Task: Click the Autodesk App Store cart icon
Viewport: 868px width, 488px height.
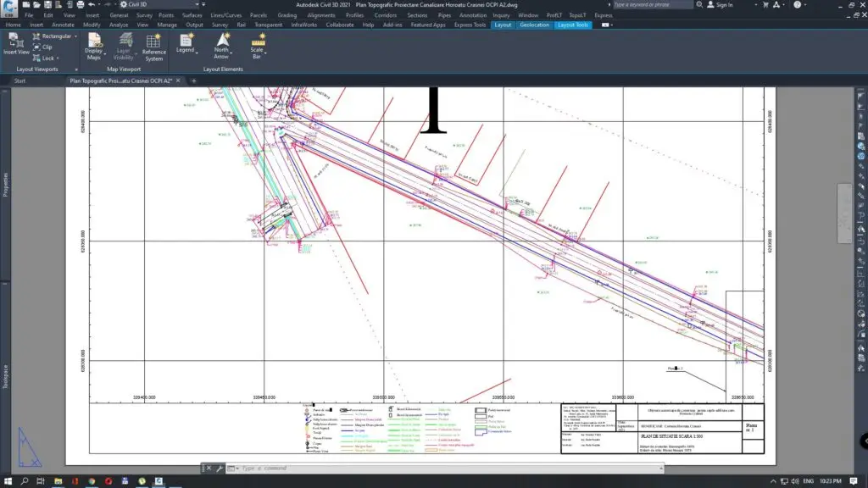Action: pos(765,4)
